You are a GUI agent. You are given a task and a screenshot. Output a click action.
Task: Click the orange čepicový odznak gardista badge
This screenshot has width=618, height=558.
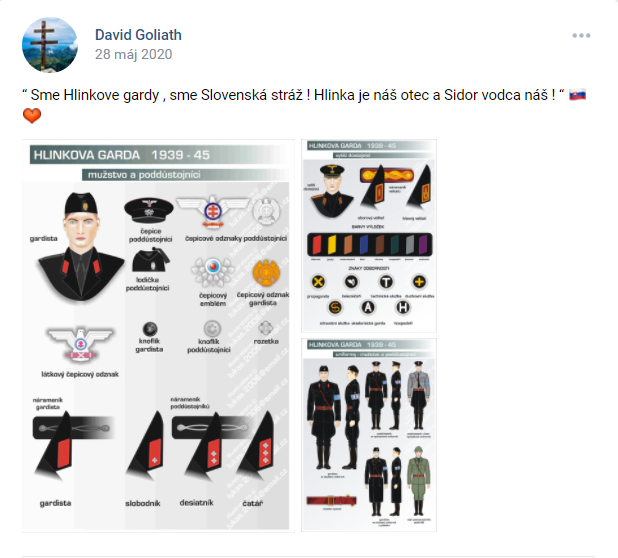click(x=266, y=273)
